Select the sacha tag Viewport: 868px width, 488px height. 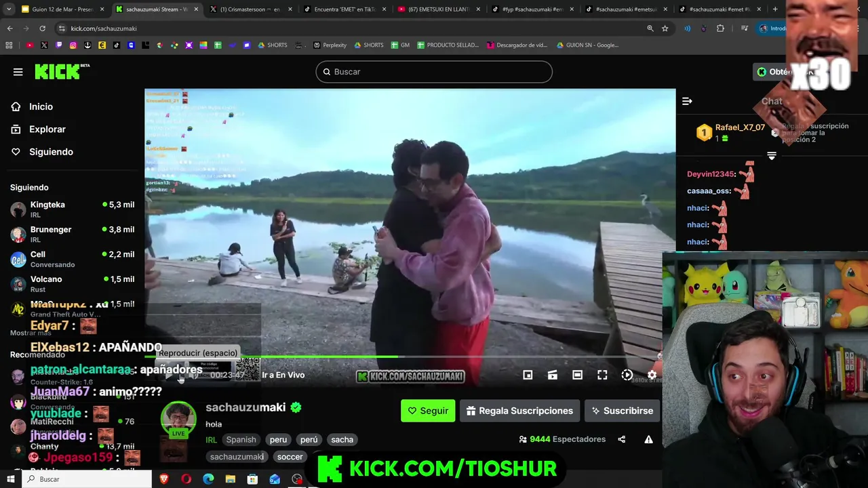[x=342, y=440]
